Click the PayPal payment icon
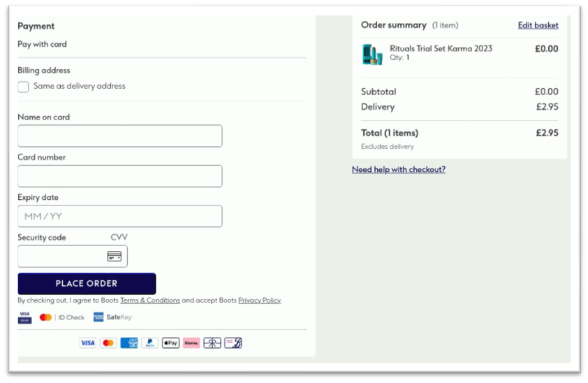 (150, 343)
